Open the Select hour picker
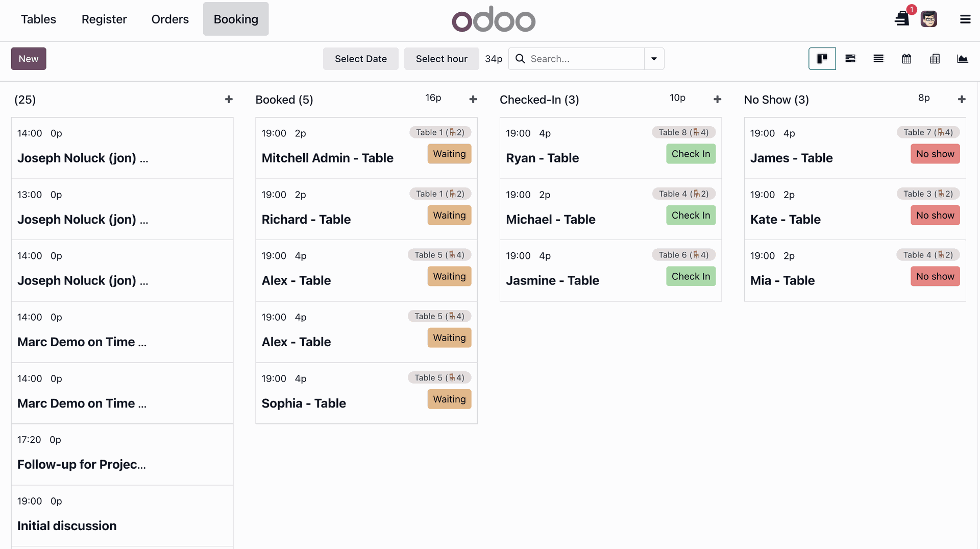980x549 pixels. (441, 59)
